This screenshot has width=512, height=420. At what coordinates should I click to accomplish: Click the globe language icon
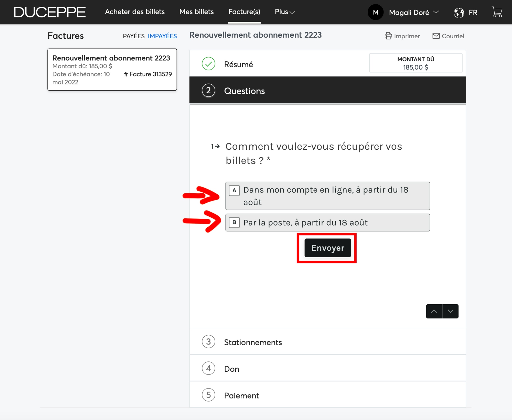pyautogui.click(x=459, y=13)
